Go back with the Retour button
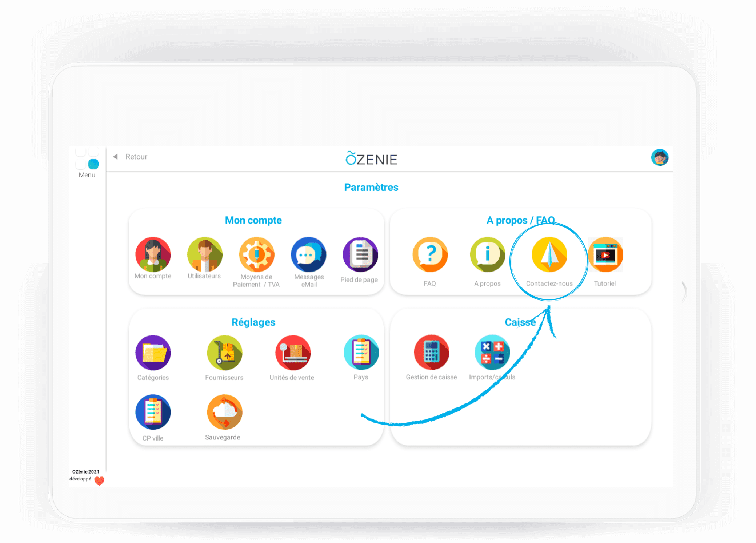Image resolution: width=756 pixels, height=543 pixels. (x=130, y=157)
